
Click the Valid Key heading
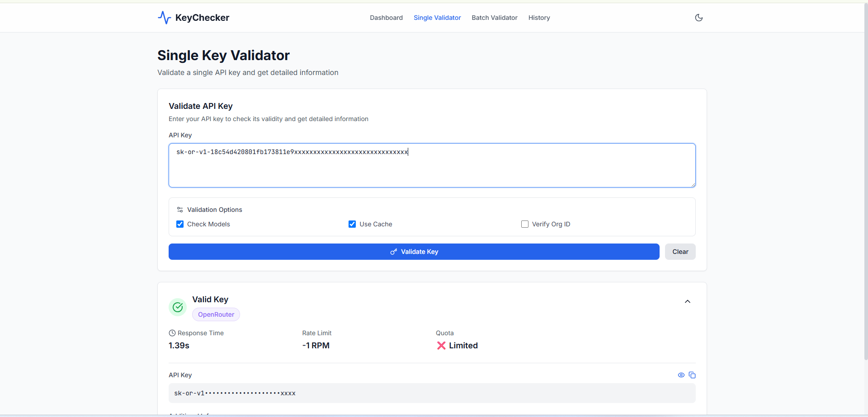[210, 300]
